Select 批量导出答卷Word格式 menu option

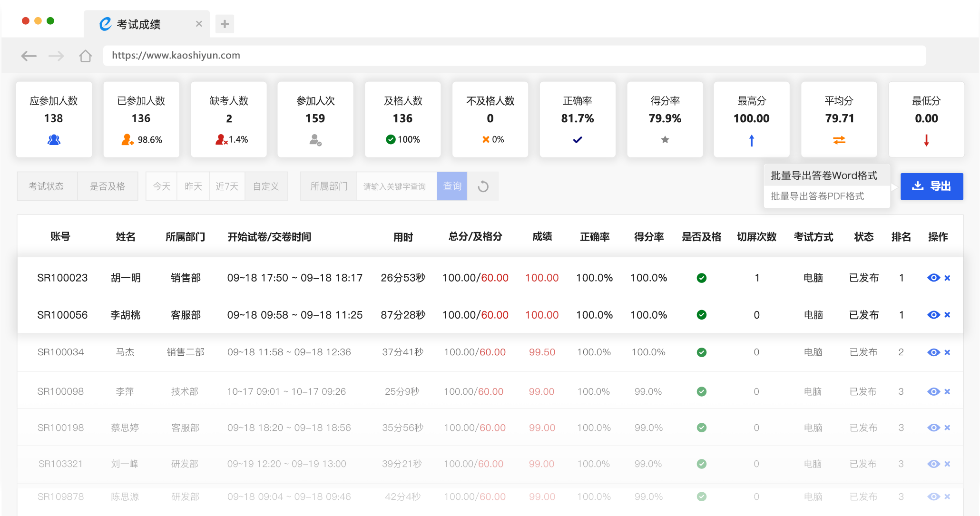[x=824, y=175]
